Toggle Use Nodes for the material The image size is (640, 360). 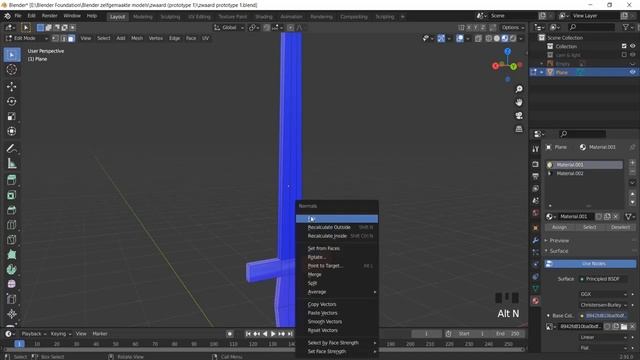click(x=590, y=264)
